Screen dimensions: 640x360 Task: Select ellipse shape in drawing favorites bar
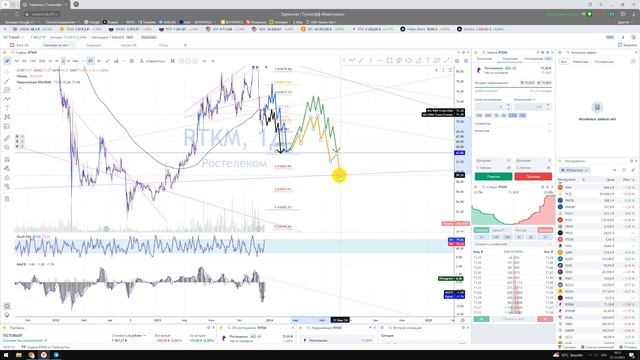(409, 60)
